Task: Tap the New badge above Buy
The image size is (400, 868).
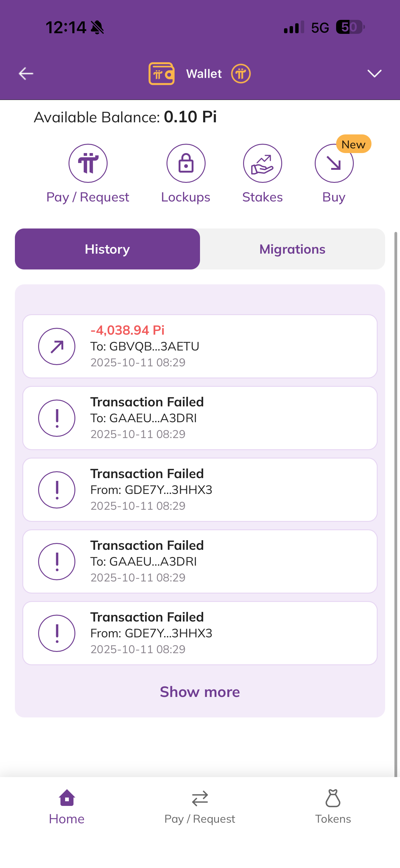Action: [x=353, y=144]
